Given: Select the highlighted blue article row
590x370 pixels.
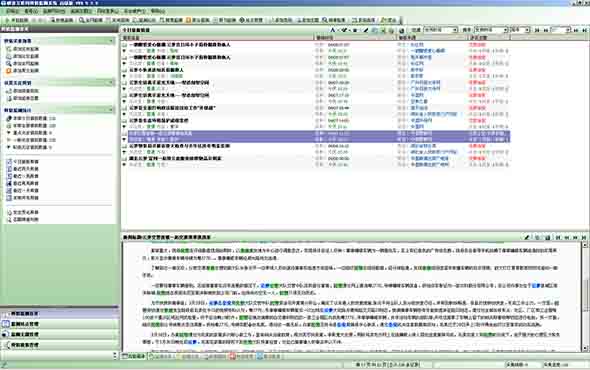Looking at the screenshot, I should pyautogui.click(x=318, y=136).
